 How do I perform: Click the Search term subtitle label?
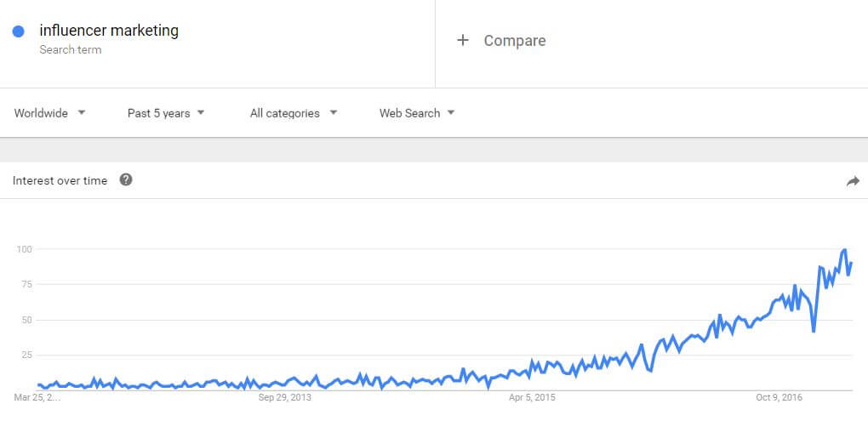(71, 49)
